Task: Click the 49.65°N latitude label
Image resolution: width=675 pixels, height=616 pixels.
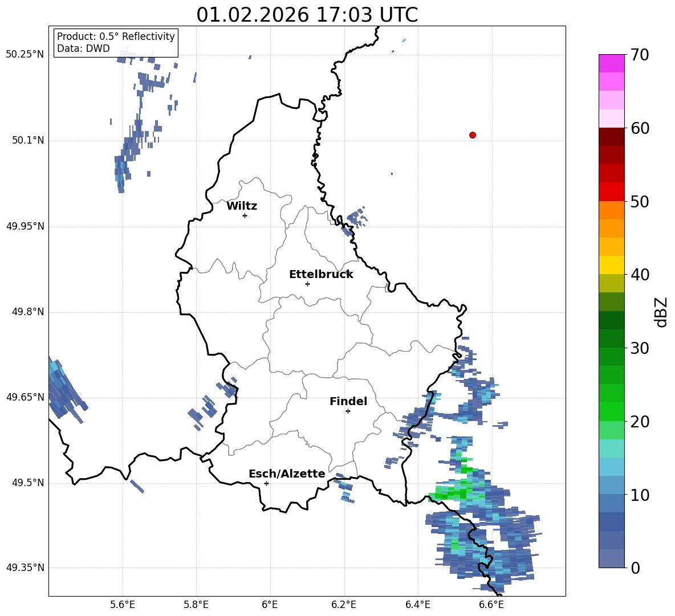Action: pos(25,397)
